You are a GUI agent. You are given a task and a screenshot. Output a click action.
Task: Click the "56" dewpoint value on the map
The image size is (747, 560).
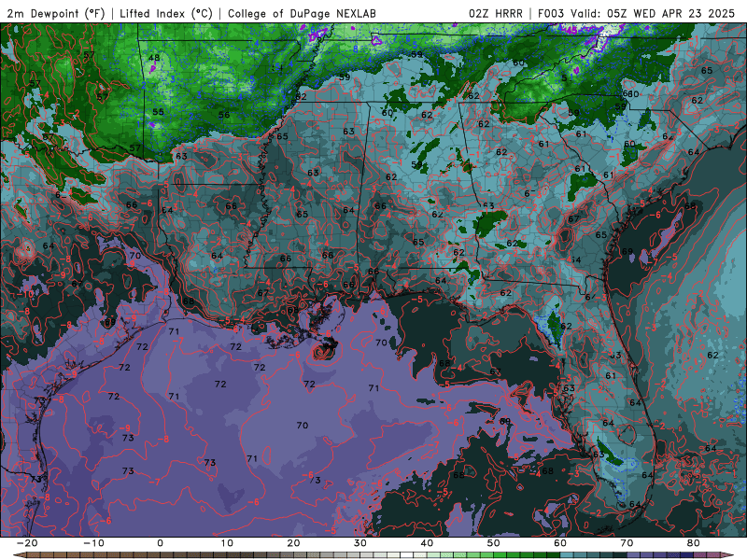pos(224,115)
